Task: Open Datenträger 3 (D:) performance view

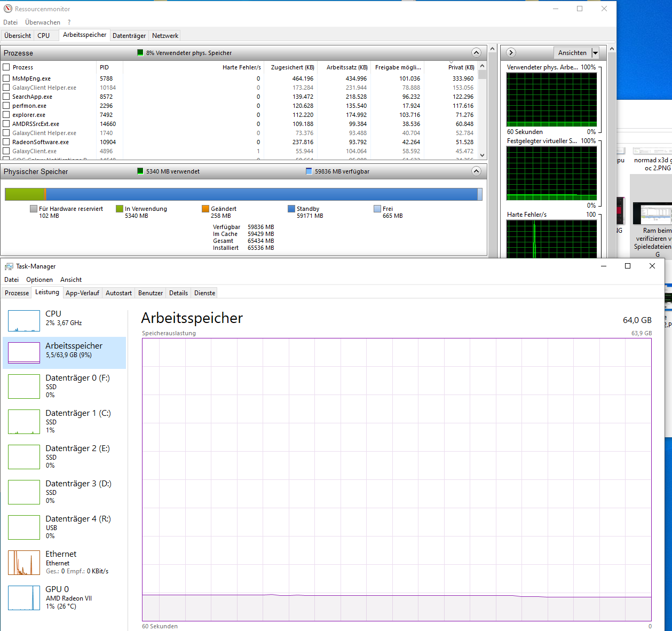Action: click(65, 492)
